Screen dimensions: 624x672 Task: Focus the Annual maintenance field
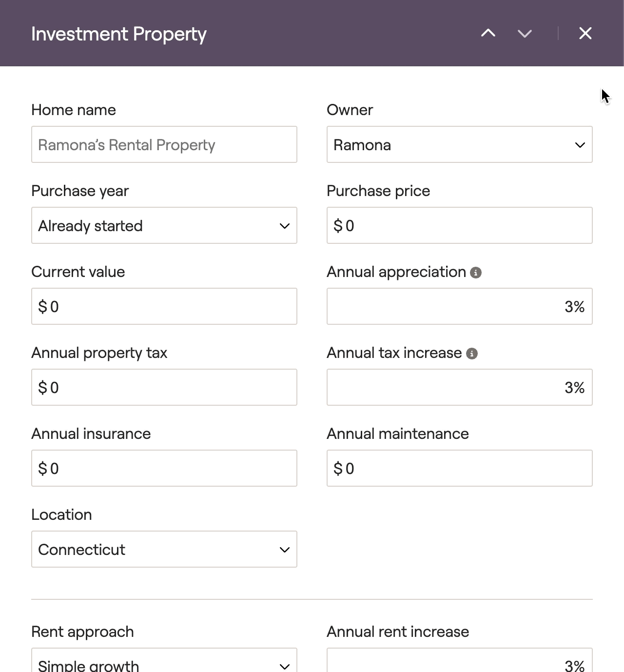(459, 469)
